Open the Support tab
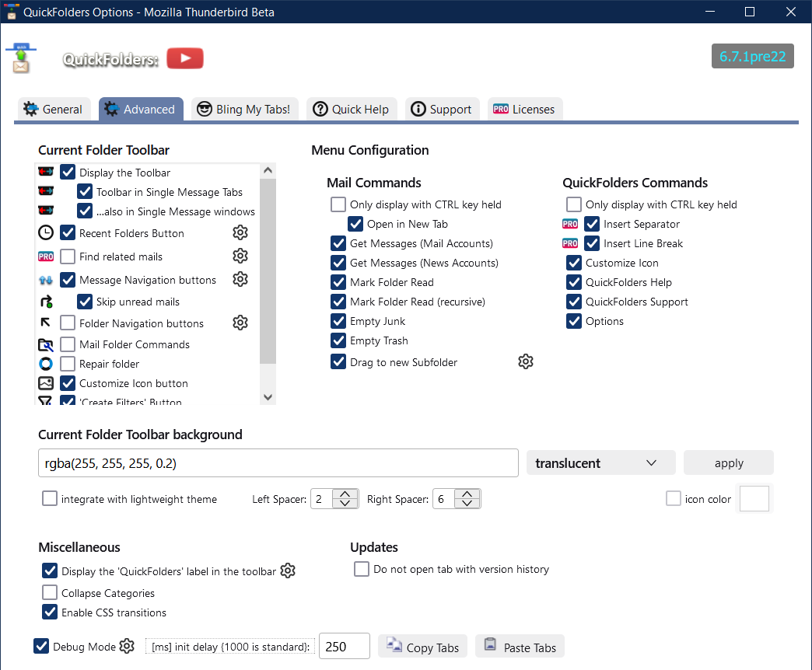Viewport: 812px width, 670px height. tap(443, 109)
